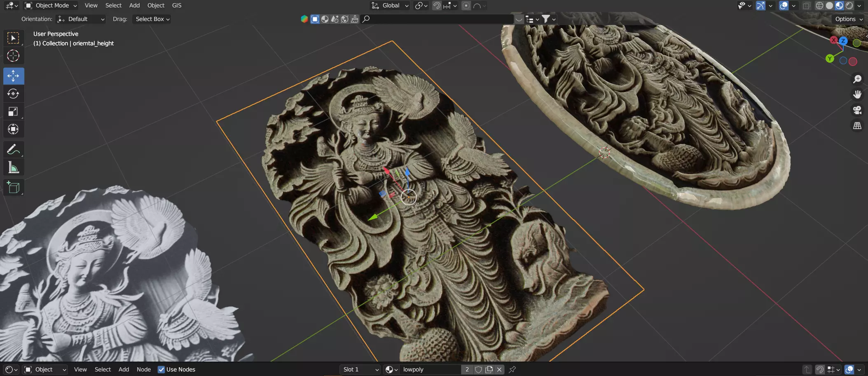
Task: Activate the 3D Cursor tool
Action: pyautogui.click(x=14, y=56)
